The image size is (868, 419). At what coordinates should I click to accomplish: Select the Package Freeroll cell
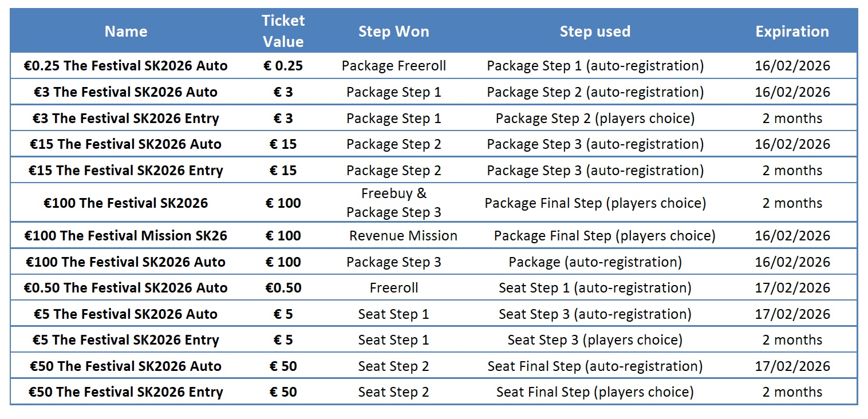click(x=393, y=66)
